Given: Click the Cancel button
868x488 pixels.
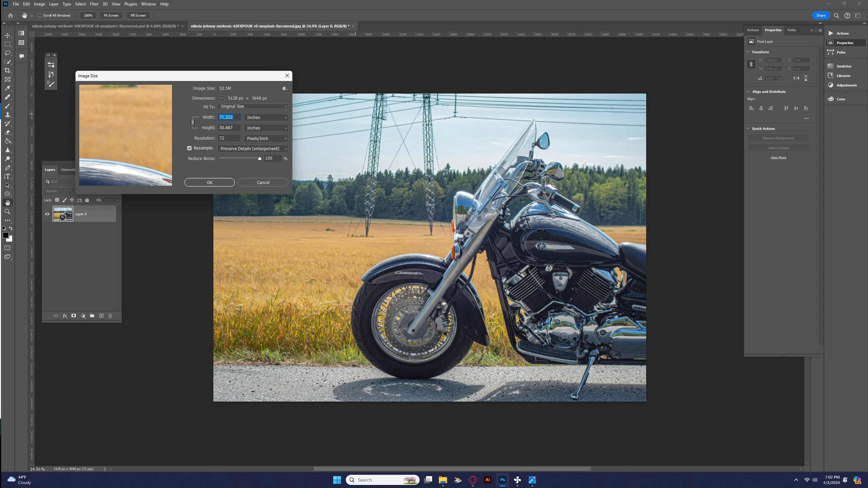Looking at the screenshot, I should [x=263, y=182].
